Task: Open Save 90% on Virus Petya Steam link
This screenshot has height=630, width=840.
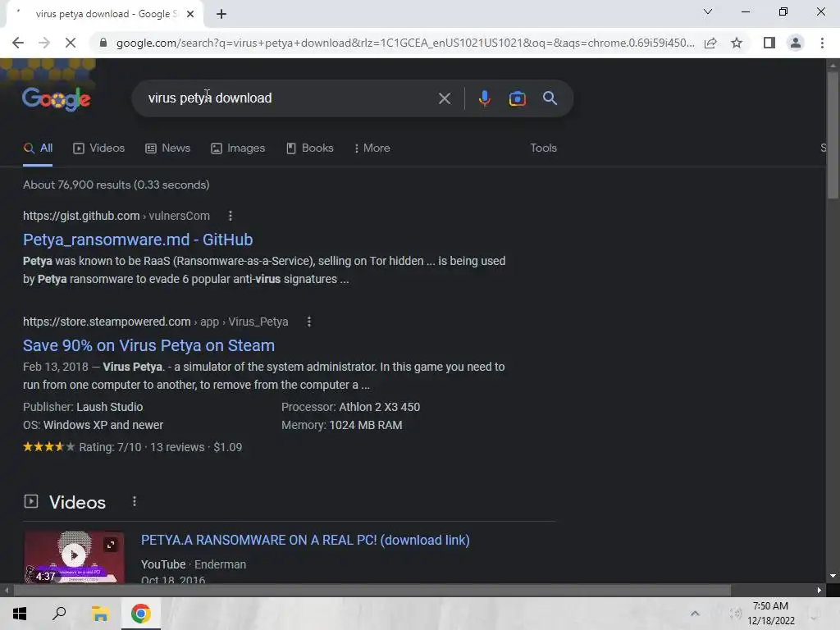Action: click(149, 345)
